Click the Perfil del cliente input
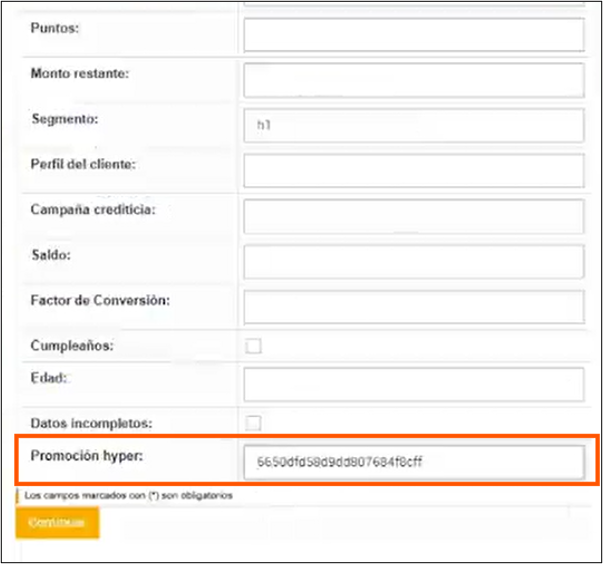 [413, 170]
